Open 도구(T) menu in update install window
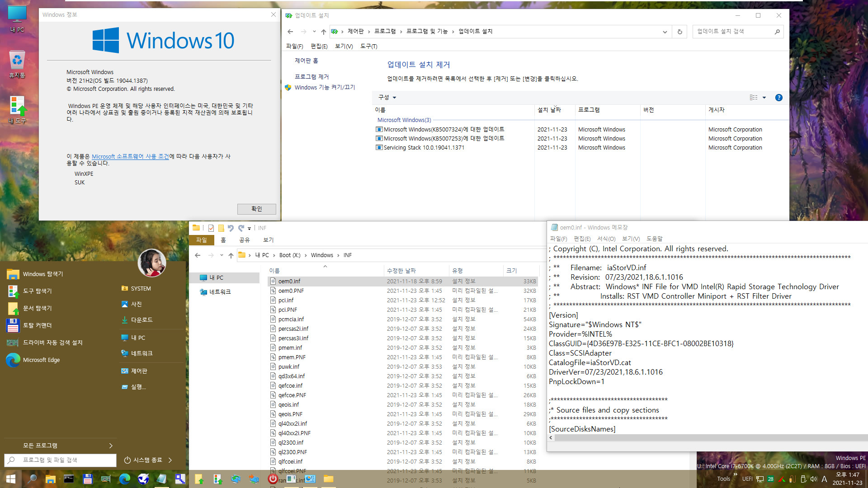Screen dimensions: 868x488 click(x=369, y=47)
